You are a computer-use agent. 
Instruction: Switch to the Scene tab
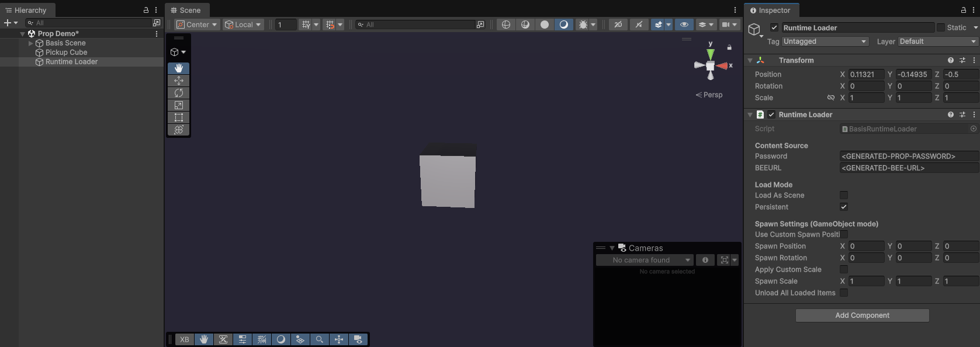pyautogui.click(x=186, y=10)
